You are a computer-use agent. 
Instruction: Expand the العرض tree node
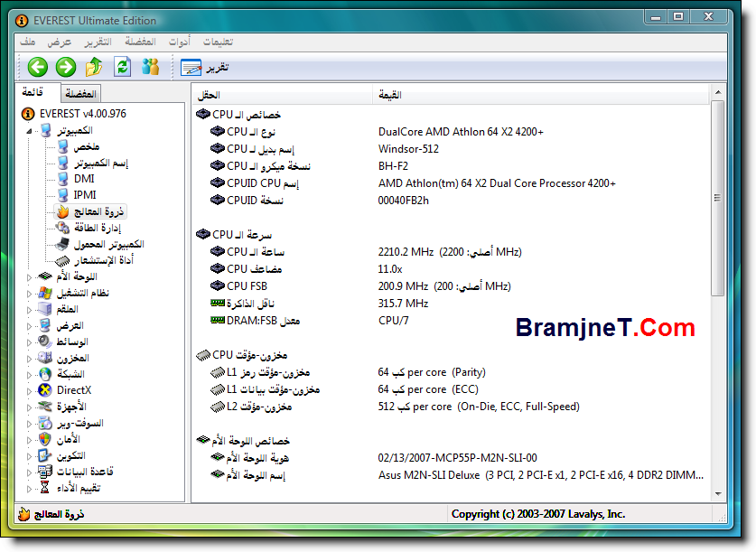(x=29, y=326)
